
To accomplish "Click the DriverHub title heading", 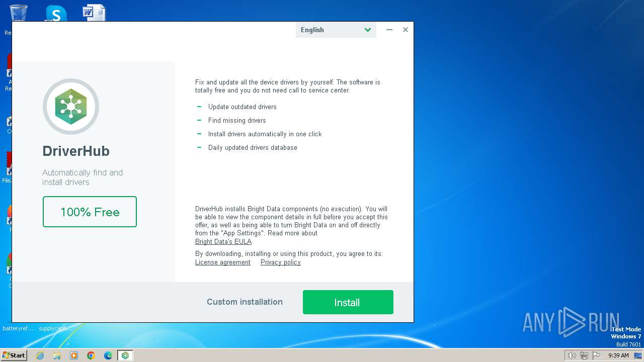I will click(76, 151).
